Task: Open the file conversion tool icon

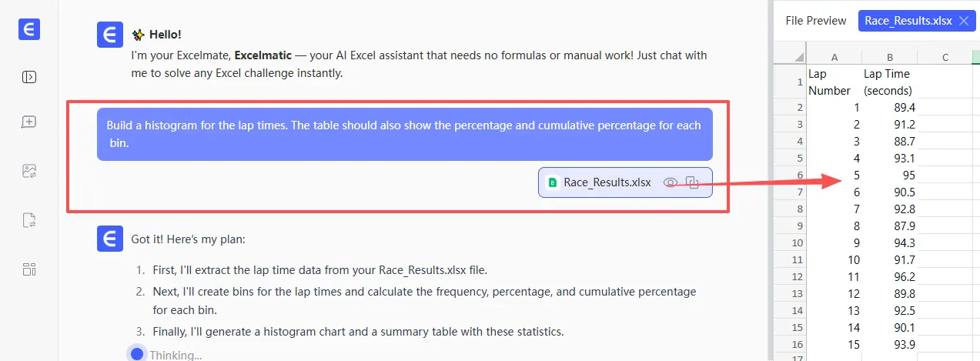Action: point(29,220)
